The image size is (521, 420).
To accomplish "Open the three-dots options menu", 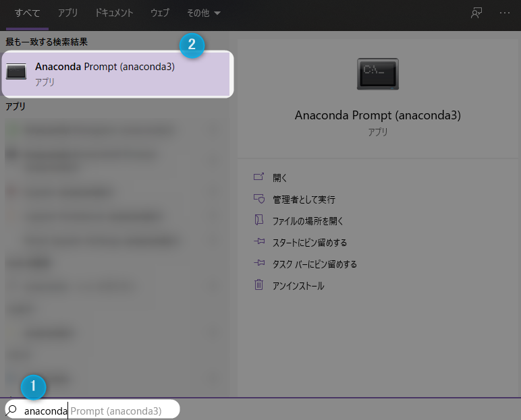I will tap(504, 13).
